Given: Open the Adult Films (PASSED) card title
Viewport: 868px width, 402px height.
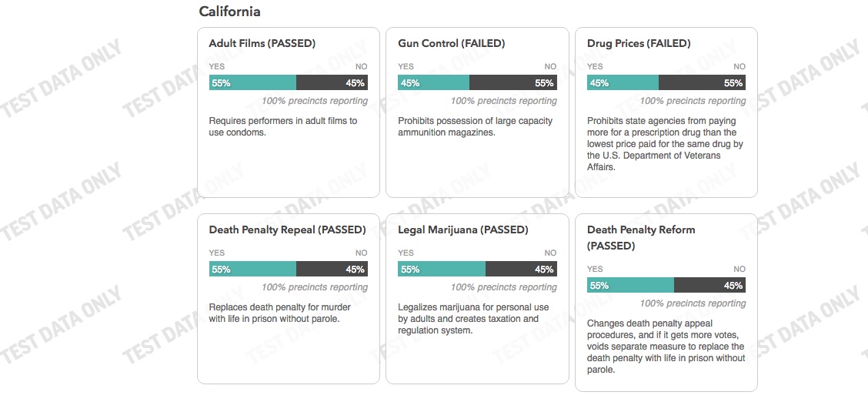Looking at the screenshot, I should click(262, 44).
